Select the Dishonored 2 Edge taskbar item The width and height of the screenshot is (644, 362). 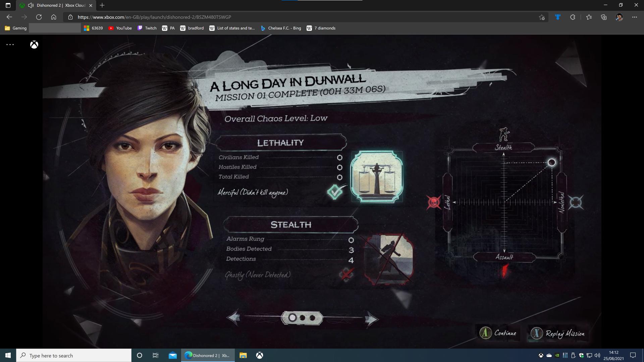pos(208,355)
